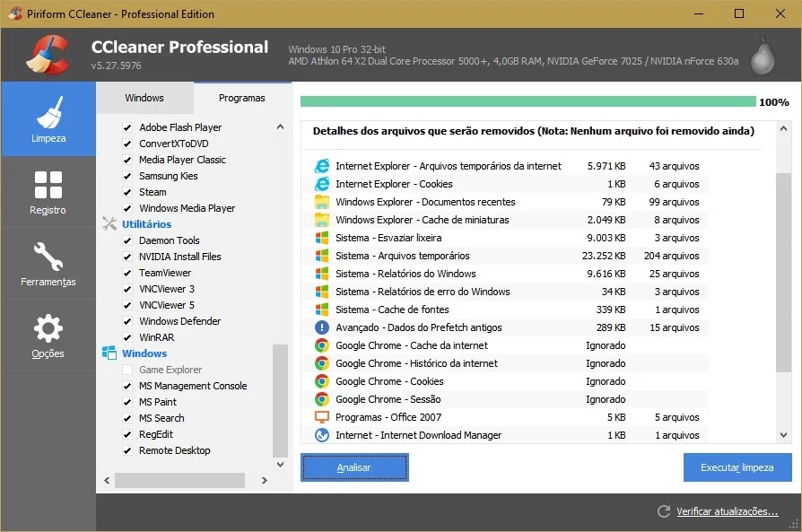
Task: Click Windows icon beside Cache de fontes
Action: pos(322,309)
